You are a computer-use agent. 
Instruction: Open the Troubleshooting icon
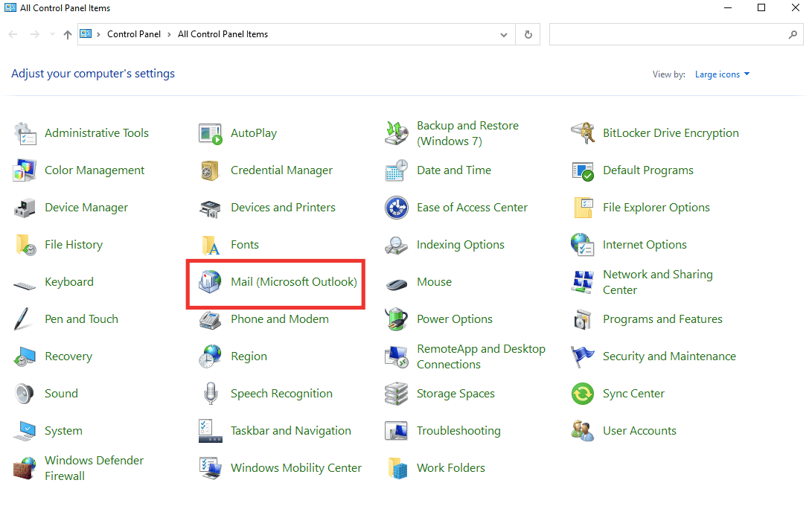pyautogui.click(x=397, y=431)
